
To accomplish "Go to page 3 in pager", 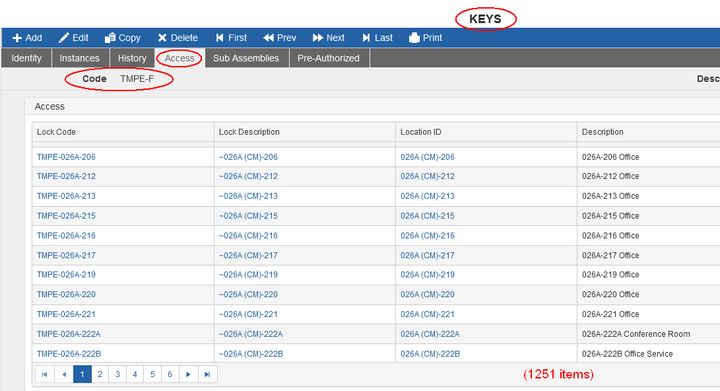I will (x=118, y=374).
